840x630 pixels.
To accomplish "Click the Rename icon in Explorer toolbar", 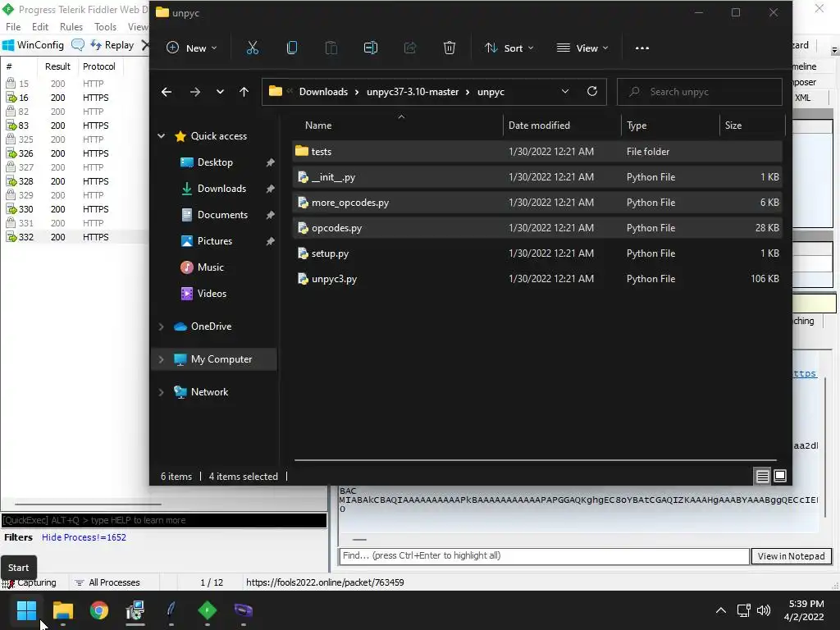I will pyautogui.click(x=371, y=48).
